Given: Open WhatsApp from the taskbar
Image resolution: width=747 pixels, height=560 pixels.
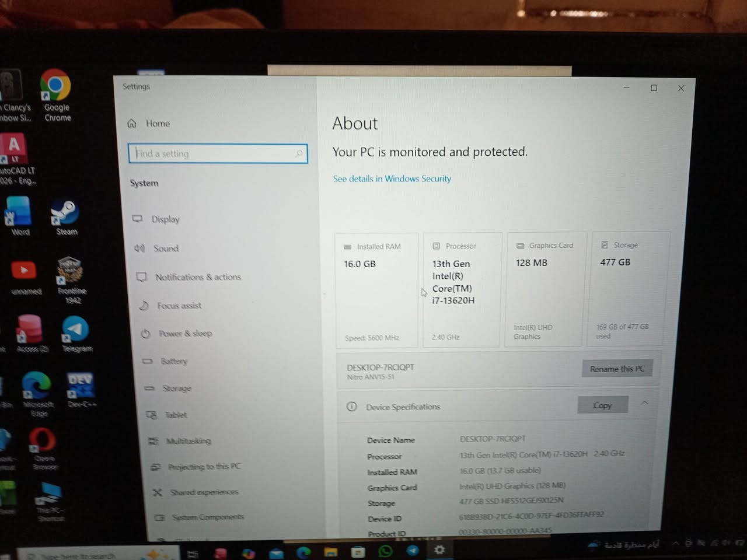Looking at the screenshot, I should point(385,550).
